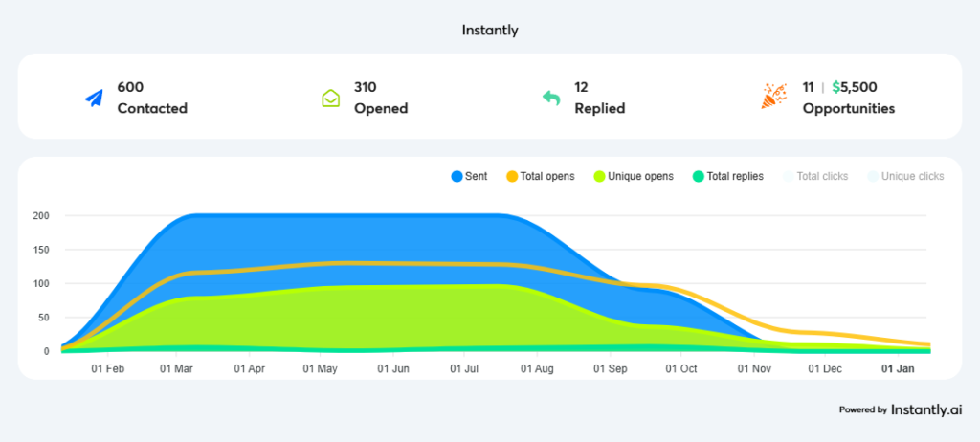Click the 12 replied count
Screen dimensions: 980x442
581,87
